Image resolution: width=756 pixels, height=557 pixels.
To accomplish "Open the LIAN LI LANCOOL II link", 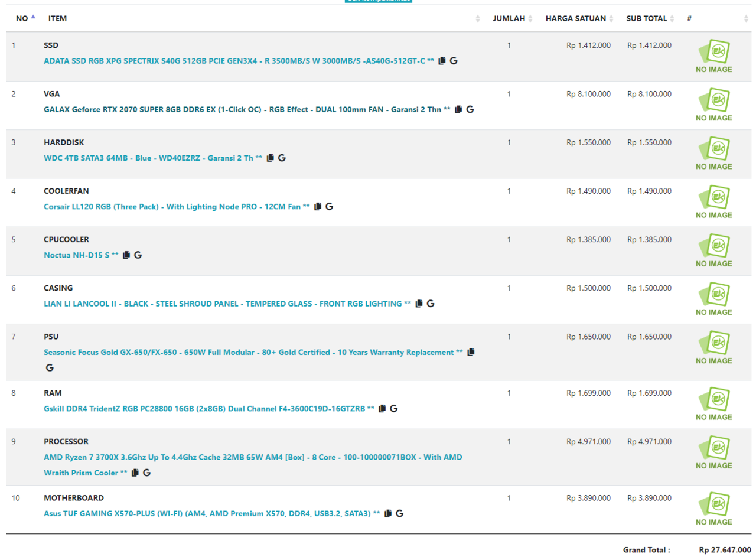I will [x=228, y=304].
